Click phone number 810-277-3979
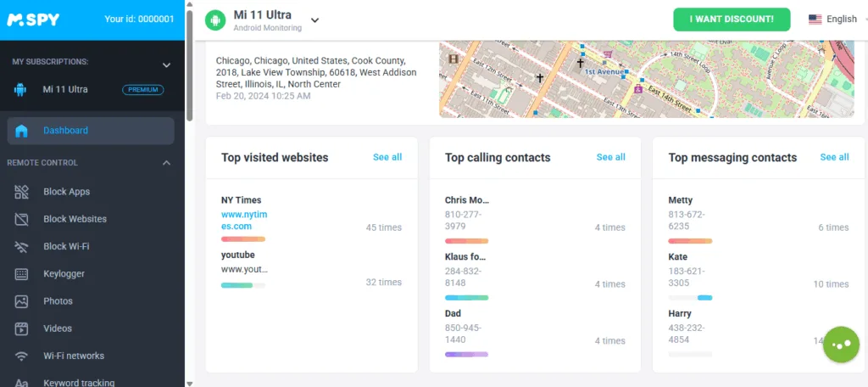The width and height of the screenshot is (868, 387). (464, 221)
